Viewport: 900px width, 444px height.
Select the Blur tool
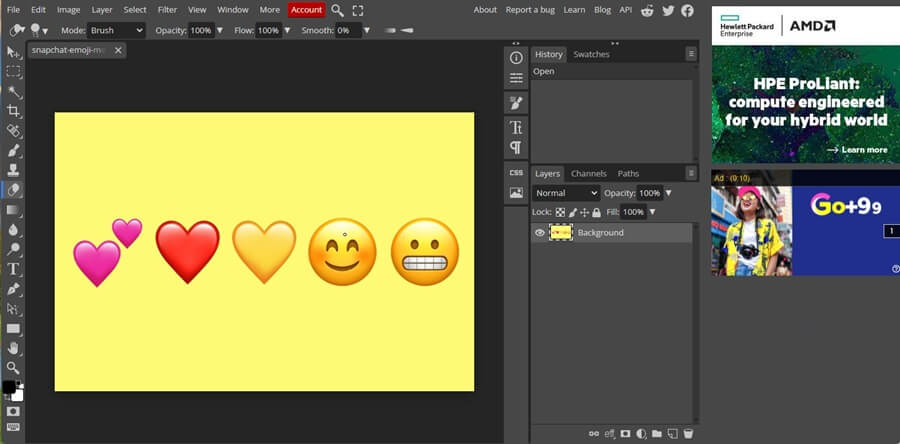tap(13, 229)
